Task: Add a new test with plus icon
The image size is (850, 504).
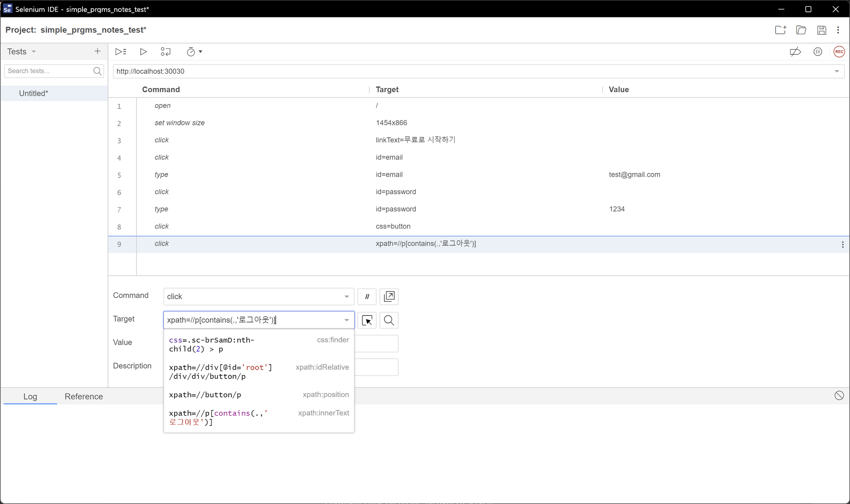Action: [x=97, y=51]
